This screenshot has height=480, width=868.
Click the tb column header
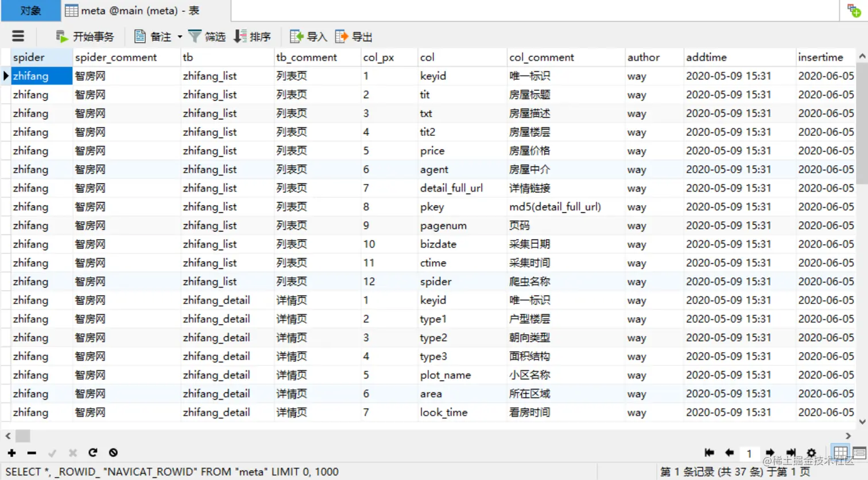point(227,57)
